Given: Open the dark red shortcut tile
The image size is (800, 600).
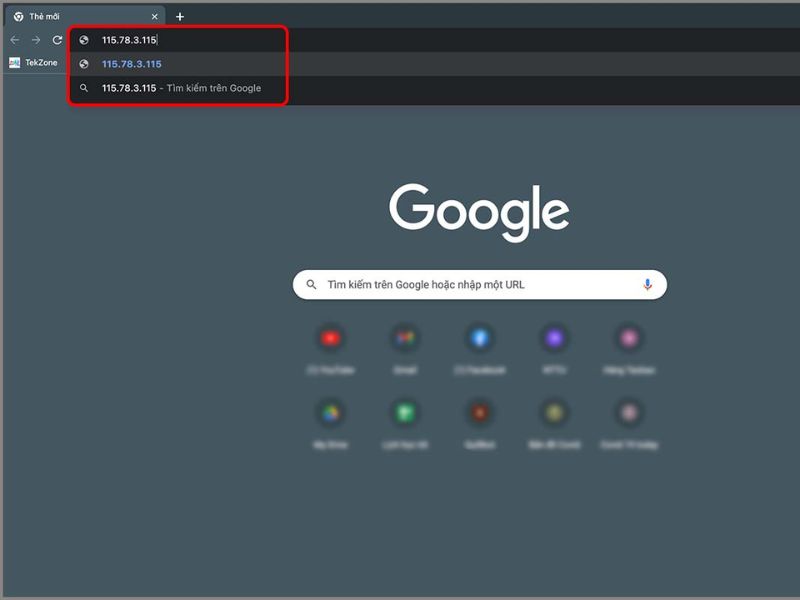Looking at the screenshot, I should (x=480, y=424).
